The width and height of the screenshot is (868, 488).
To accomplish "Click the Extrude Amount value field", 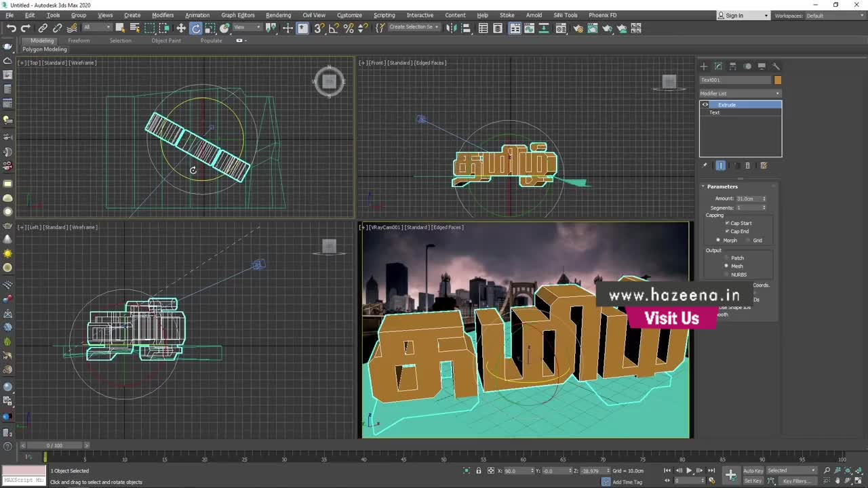I will pyautogui.click(x=749, y=199).
